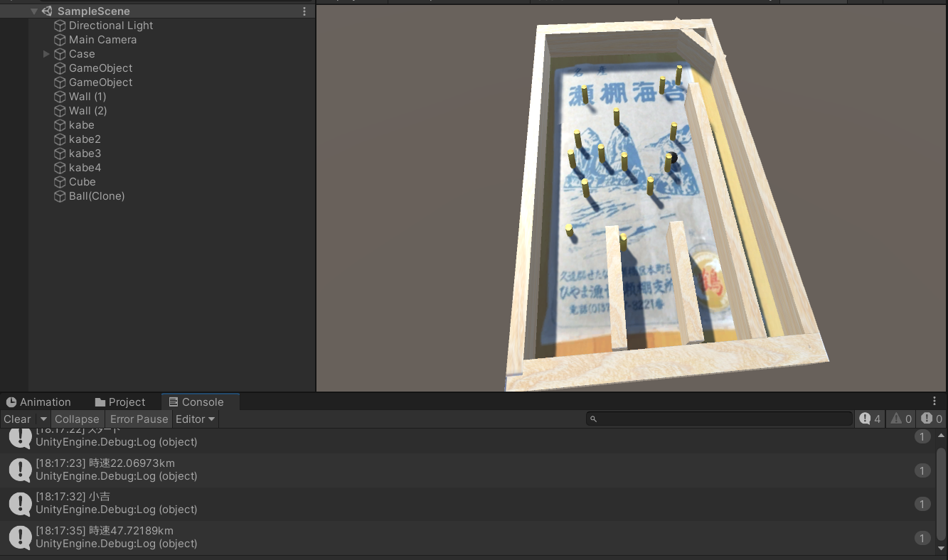Select the log entry 小吉

[466, 503]
